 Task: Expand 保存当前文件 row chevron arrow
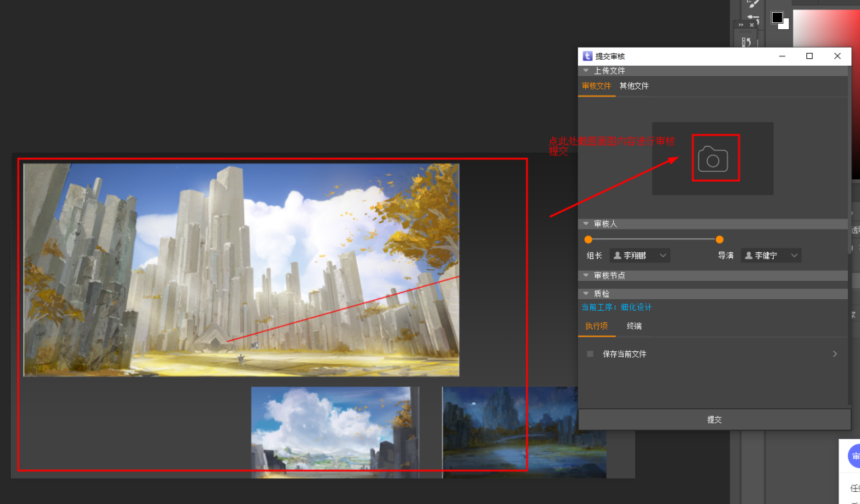pyautogui.click(x=835, y=354)
